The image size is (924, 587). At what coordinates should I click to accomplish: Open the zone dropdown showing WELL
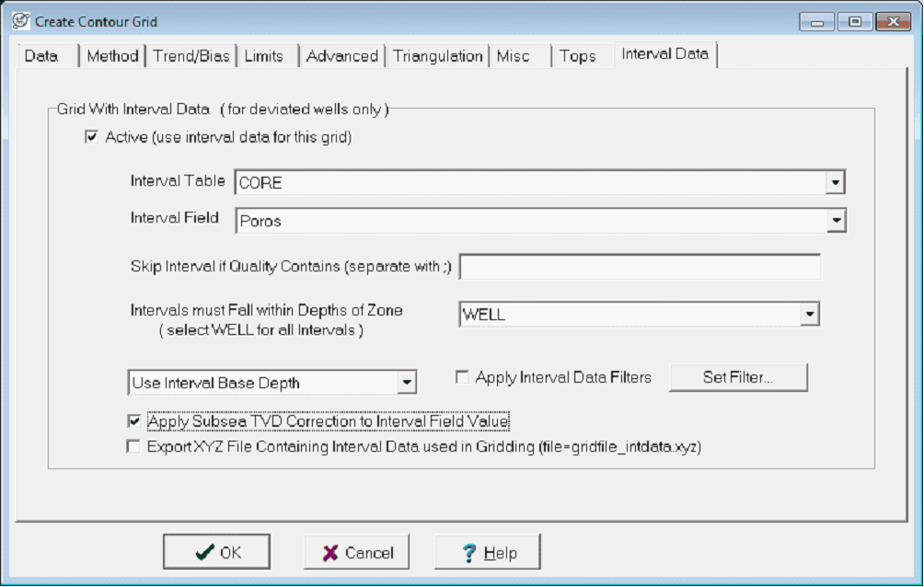coord(809,315)
